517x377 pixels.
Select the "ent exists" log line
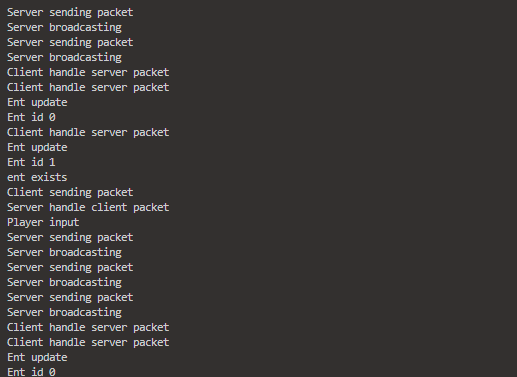click(x=37, y=177)
